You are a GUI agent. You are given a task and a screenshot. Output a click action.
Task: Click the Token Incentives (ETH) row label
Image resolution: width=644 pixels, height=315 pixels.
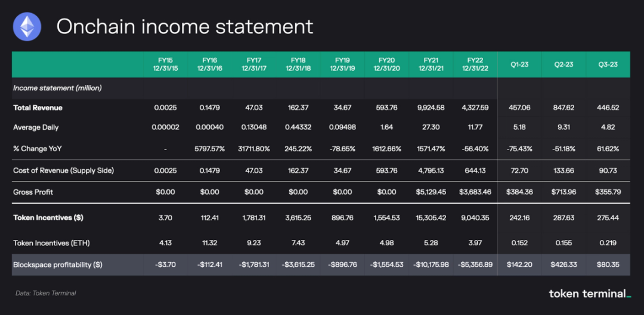[x=51, y=243]
